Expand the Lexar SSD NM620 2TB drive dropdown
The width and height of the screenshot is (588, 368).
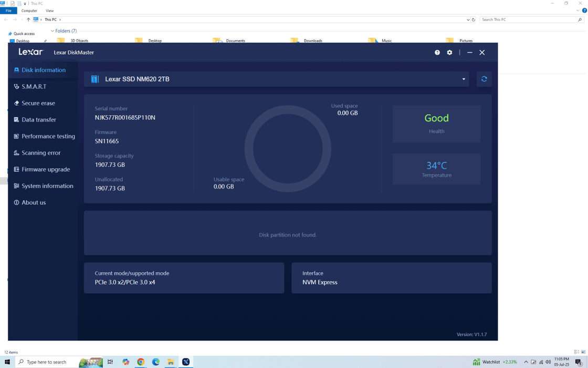coord(464,79)
